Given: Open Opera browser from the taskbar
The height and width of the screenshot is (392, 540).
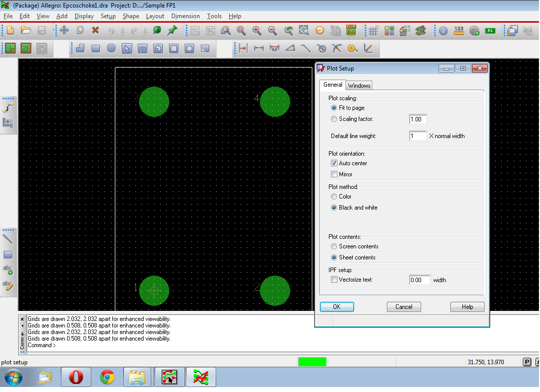Looking at the screenshot, I should [76, 377].
